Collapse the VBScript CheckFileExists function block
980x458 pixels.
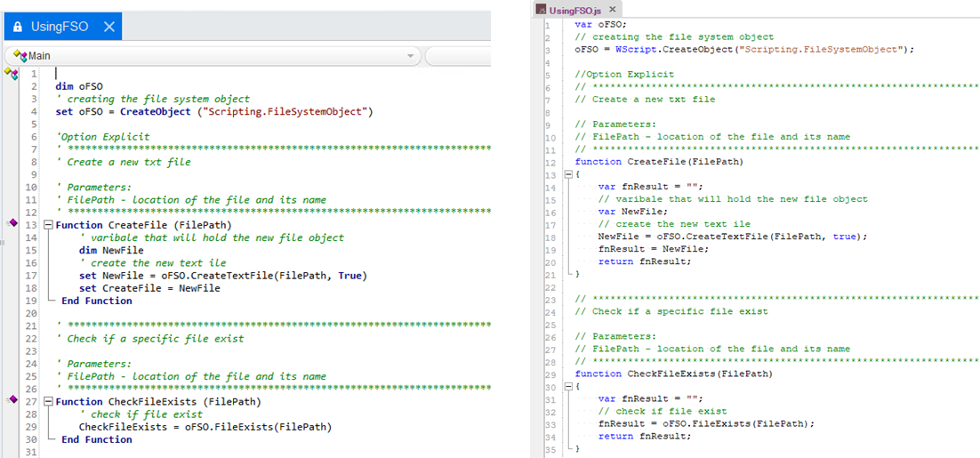[48, 402]
